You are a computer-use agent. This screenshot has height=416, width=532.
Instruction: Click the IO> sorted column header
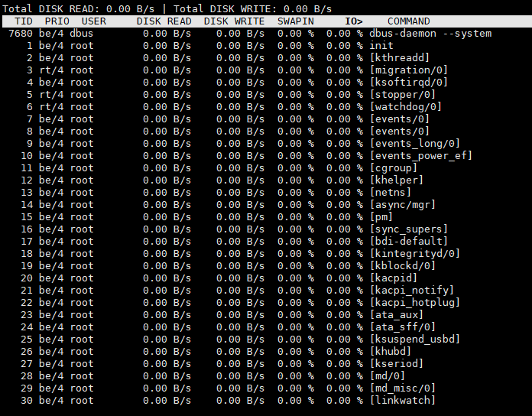click(x=353, y=21)
